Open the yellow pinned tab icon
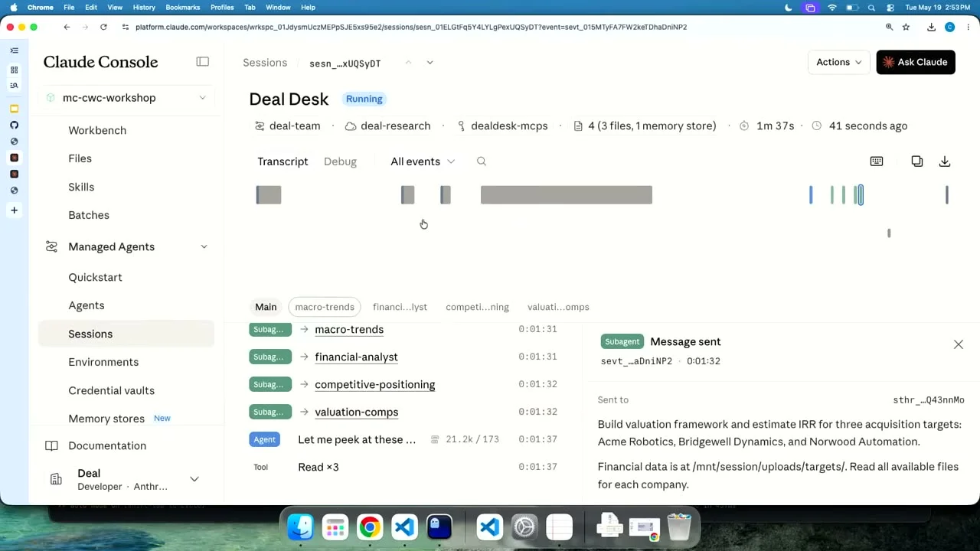 tap(14, 109)
